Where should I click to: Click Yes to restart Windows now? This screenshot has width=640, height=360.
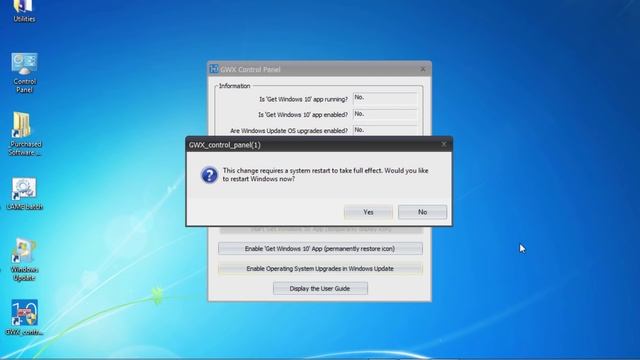point(368,212)
